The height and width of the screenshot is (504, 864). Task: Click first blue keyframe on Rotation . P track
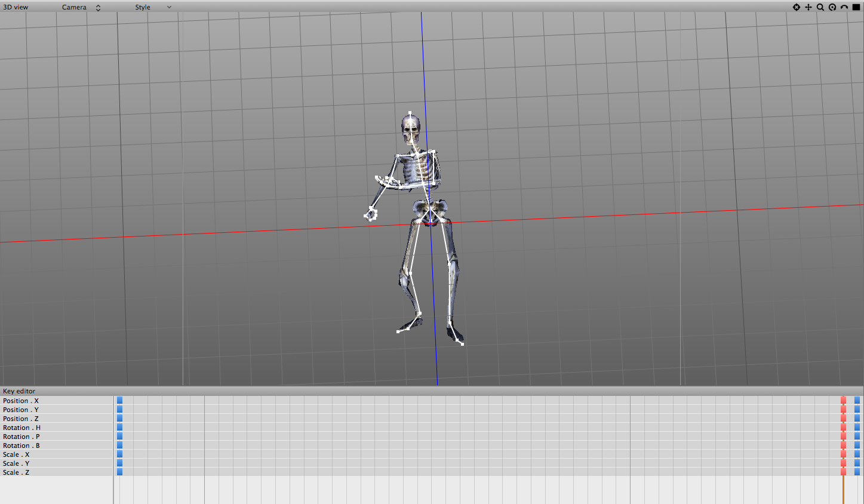tap(119, 437)
